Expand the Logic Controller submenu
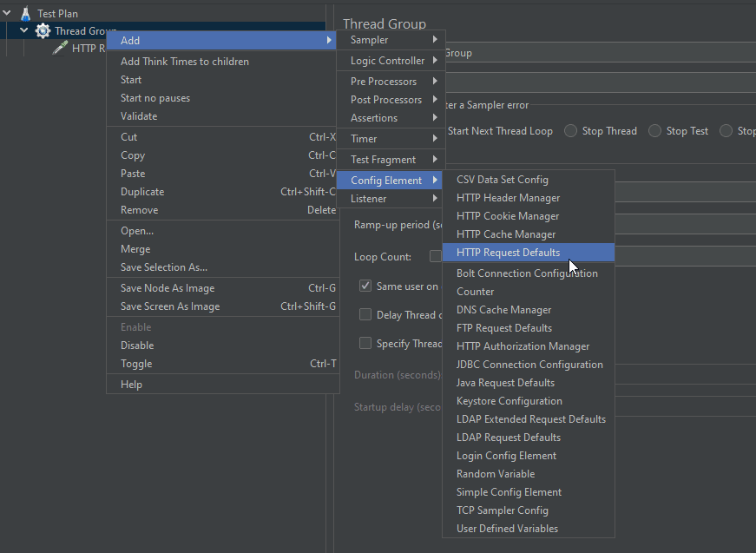Screen dimensions: 756x553 (x=391, y=61)
